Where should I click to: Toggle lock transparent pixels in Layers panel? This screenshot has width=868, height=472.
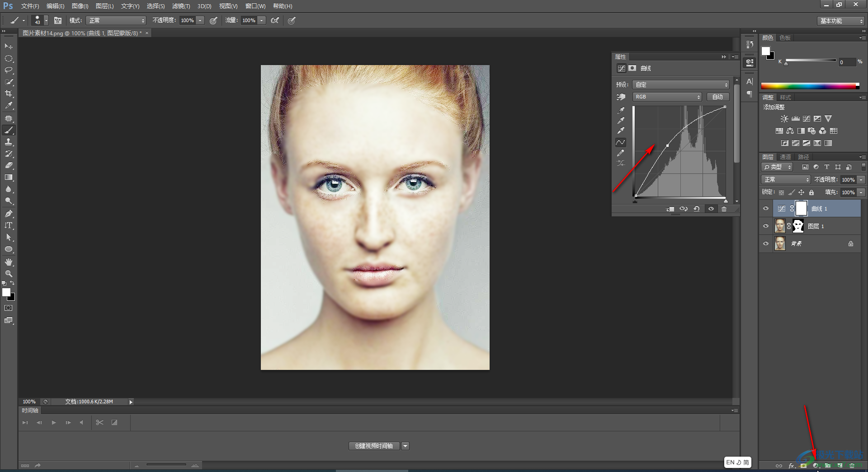pyautogui.click(x=781, y=192)
